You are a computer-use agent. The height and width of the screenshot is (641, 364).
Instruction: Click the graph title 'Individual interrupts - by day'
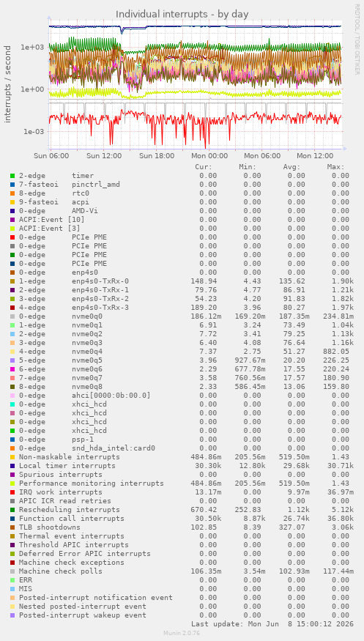pyautogui.click(x=182, y=14)
